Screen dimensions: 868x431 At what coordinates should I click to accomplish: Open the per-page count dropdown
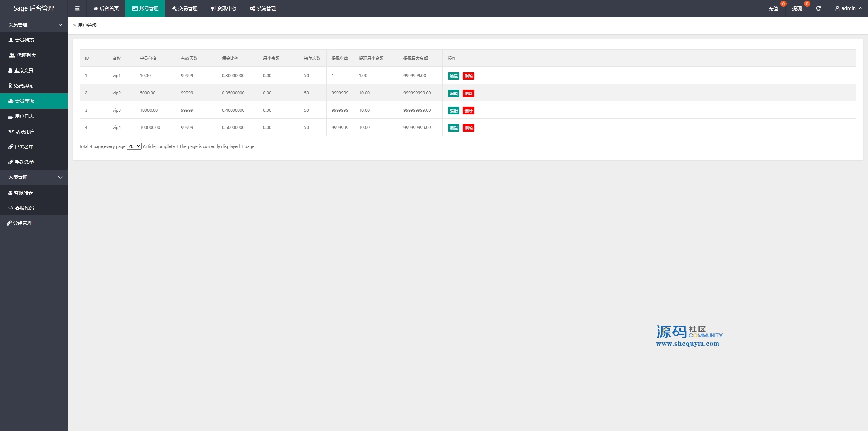(x=134, y=146)
